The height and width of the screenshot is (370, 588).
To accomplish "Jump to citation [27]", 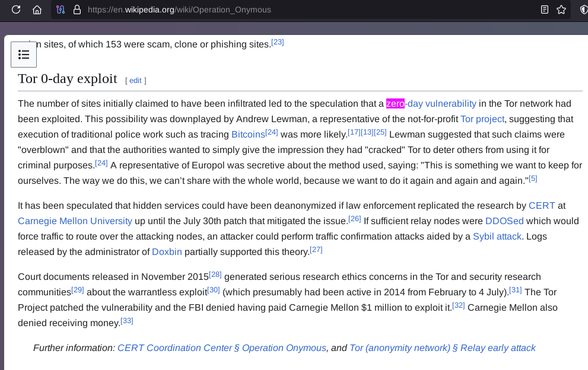I will tap(316, 249).
